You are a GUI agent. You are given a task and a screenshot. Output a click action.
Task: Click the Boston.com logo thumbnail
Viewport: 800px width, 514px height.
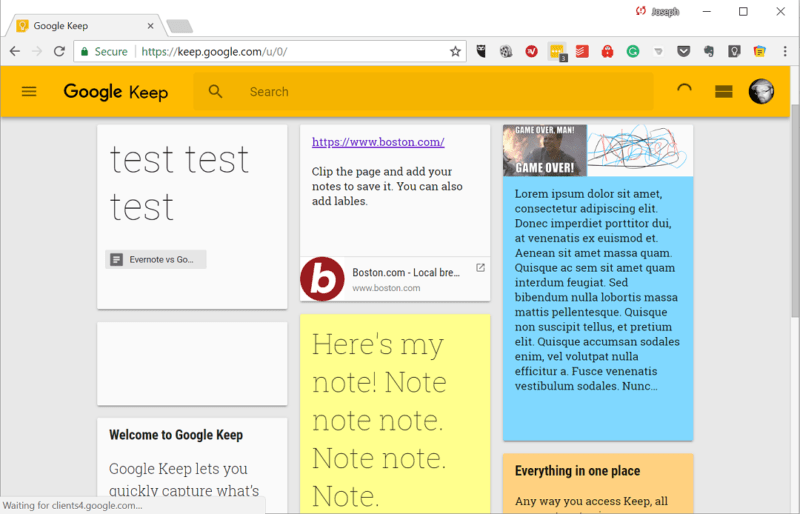coord(322,279)
